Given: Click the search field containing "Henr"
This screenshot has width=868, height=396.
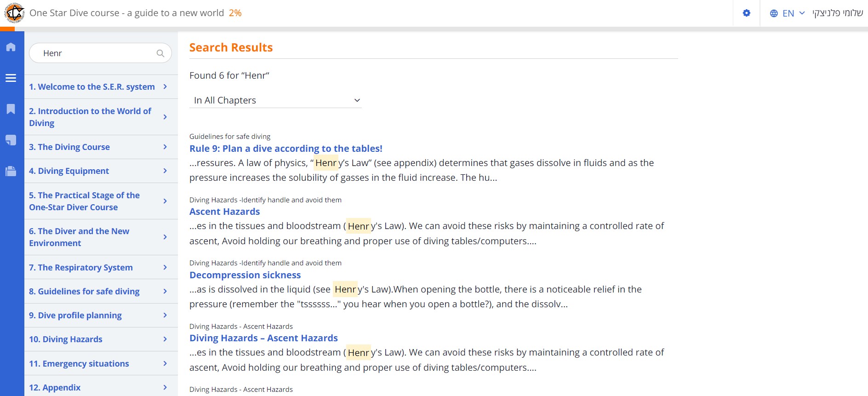Looking at the screenshot, I should click(x=97, y=53).
